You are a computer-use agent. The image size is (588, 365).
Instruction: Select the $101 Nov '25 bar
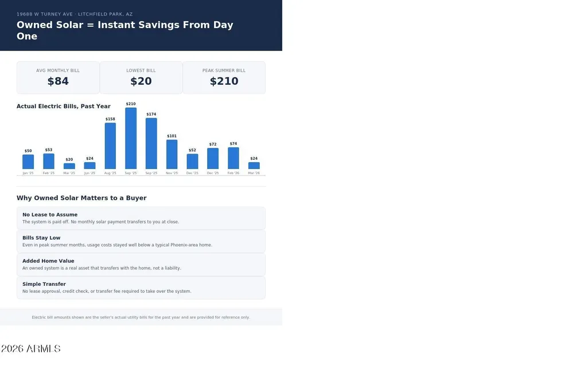pyautogui.click(x=172, y=154)
